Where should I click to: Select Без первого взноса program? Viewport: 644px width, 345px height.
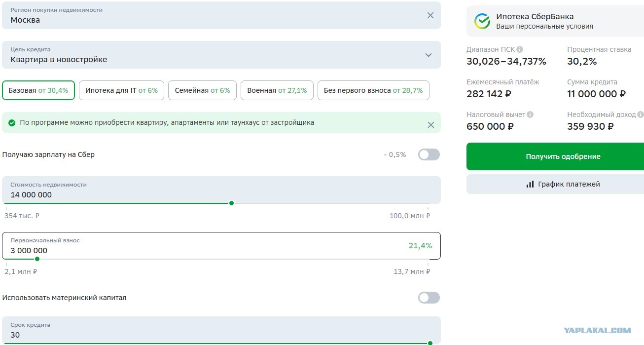(373, 90)
